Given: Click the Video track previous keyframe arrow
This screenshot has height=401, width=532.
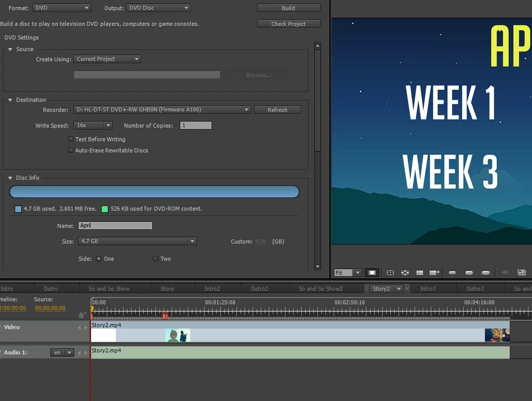Looking at the screenshot, I should [x=79, y=328].
